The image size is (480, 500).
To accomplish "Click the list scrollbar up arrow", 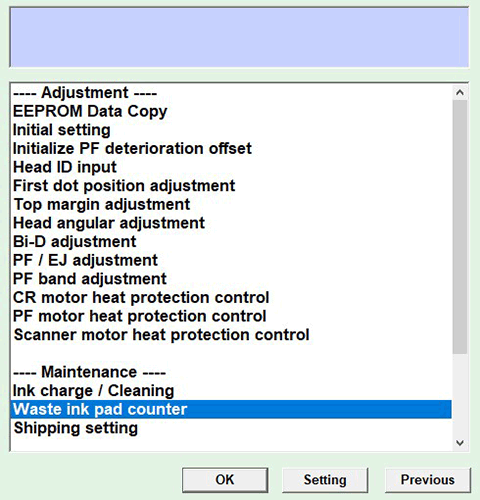I will point(460,93).
